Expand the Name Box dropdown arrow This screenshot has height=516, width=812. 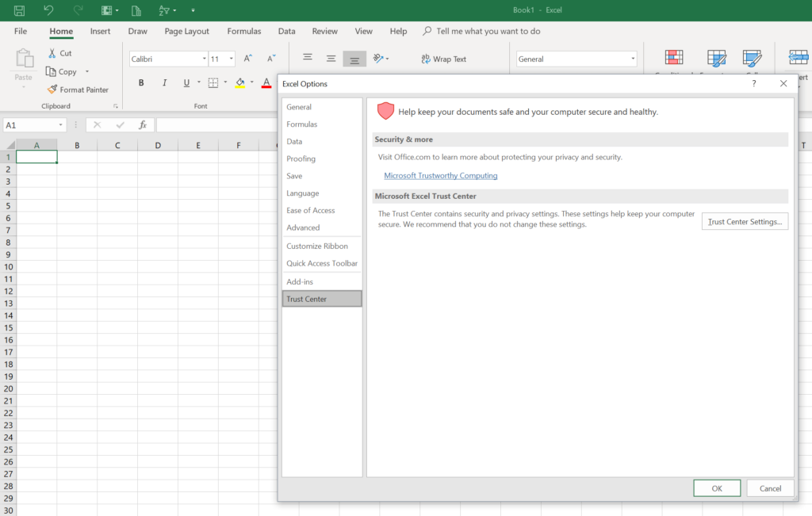(60, 125)
